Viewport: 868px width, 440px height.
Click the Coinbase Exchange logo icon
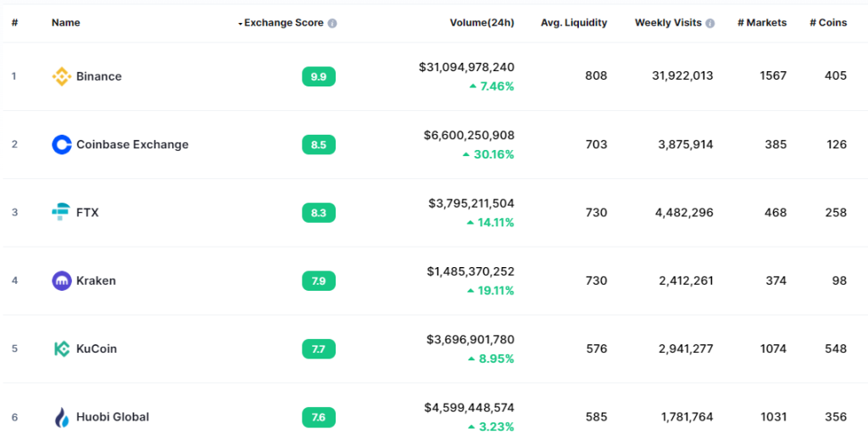click(x=61, y=144)
